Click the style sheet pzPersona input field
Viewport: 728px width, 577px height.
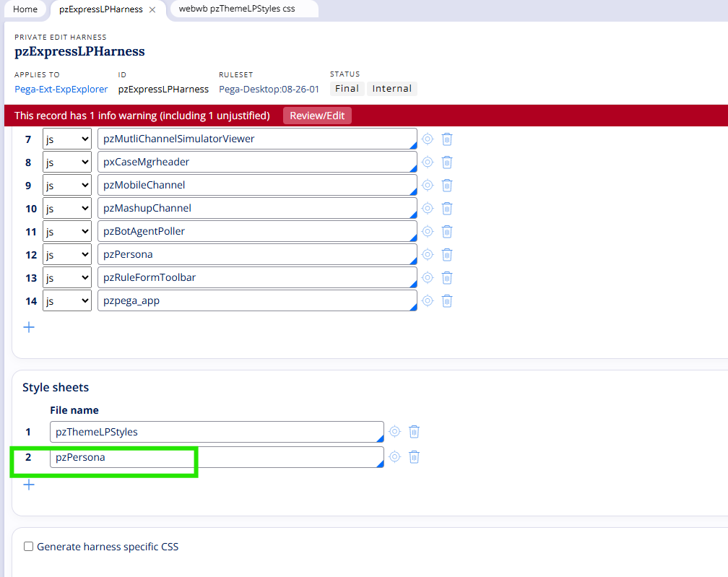tap(217, 457)
